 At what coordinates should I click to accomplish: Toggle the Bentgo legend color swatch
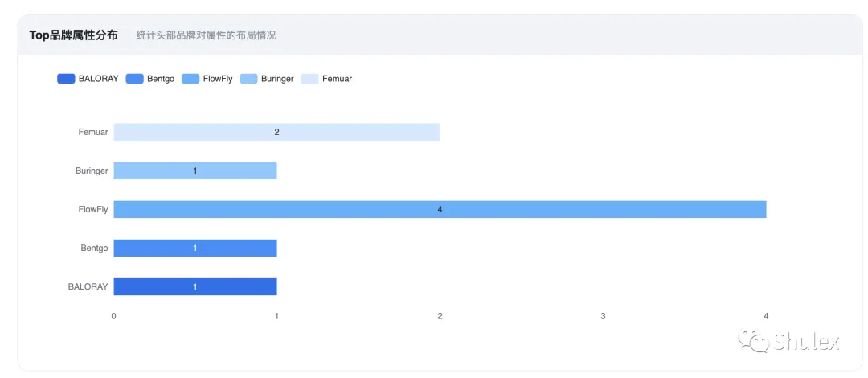tap(134, 79)
